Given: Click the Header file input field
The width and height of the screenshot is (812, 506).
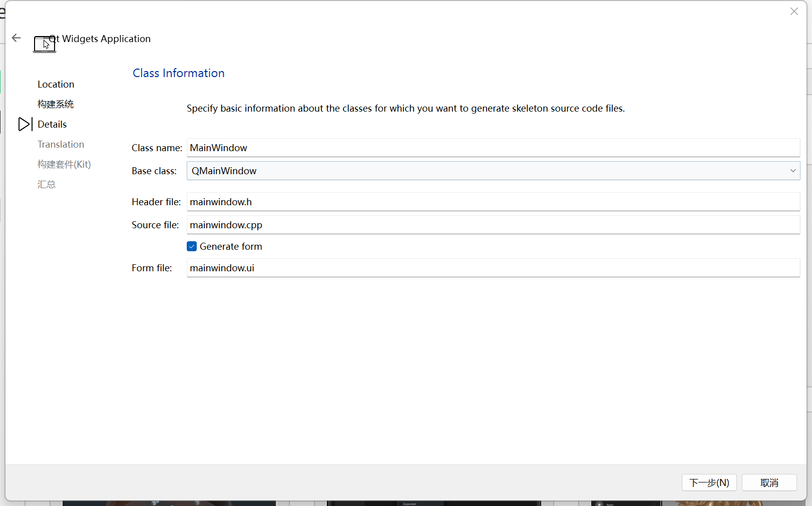Looking at the screenshot, I should 493,202.
